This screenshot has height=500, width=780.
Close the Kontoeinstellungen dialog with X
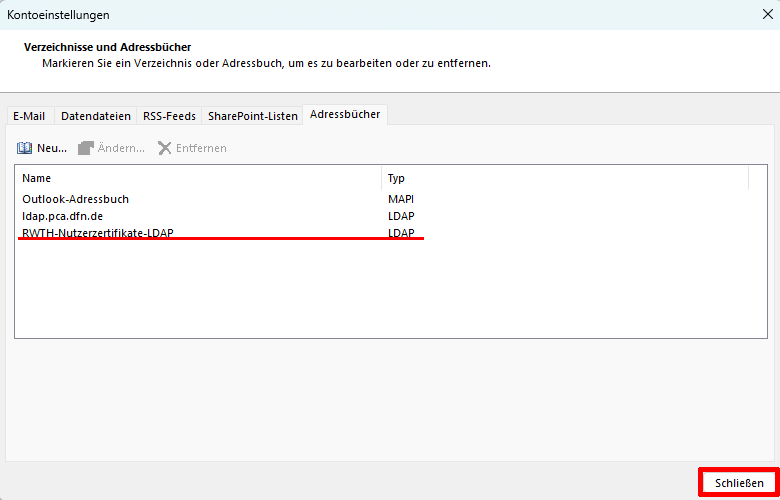[768, 14]
